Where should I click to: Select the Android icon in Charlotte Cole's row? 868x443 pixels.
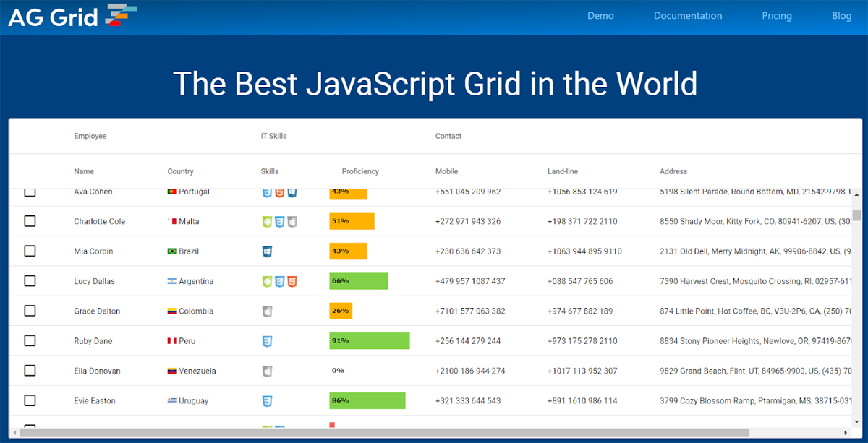click(267, 222)
